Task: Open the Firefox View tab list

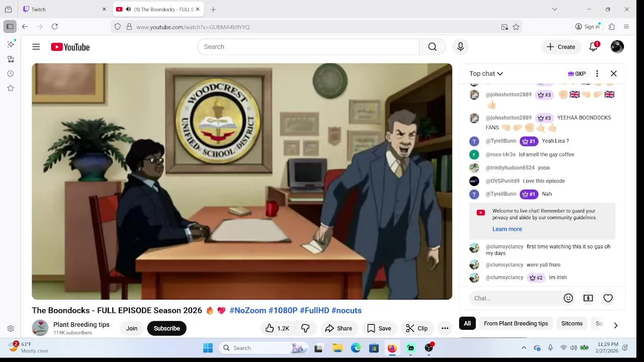Action: 8,9
